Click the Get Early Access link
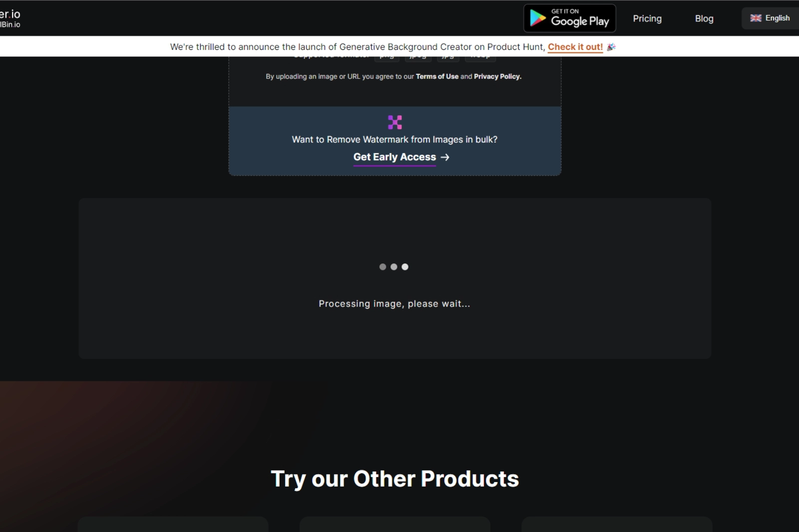 click(395, 157)
